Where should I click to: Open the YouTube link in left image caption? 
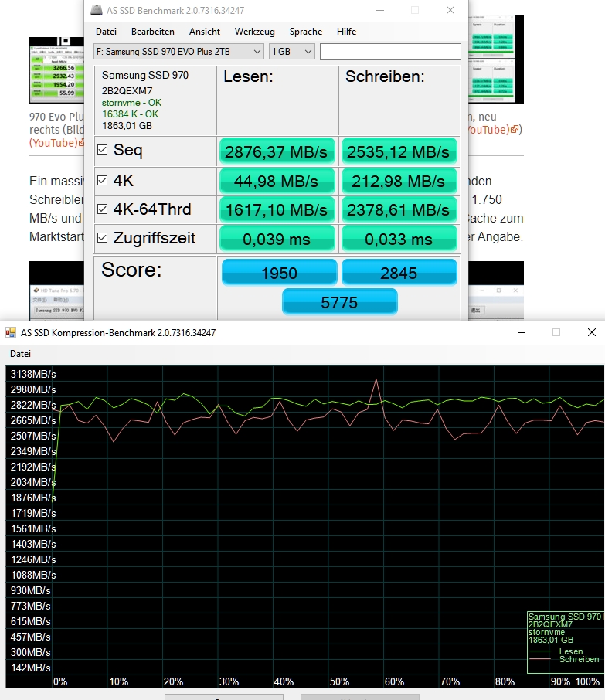click(x=56, y=143)
